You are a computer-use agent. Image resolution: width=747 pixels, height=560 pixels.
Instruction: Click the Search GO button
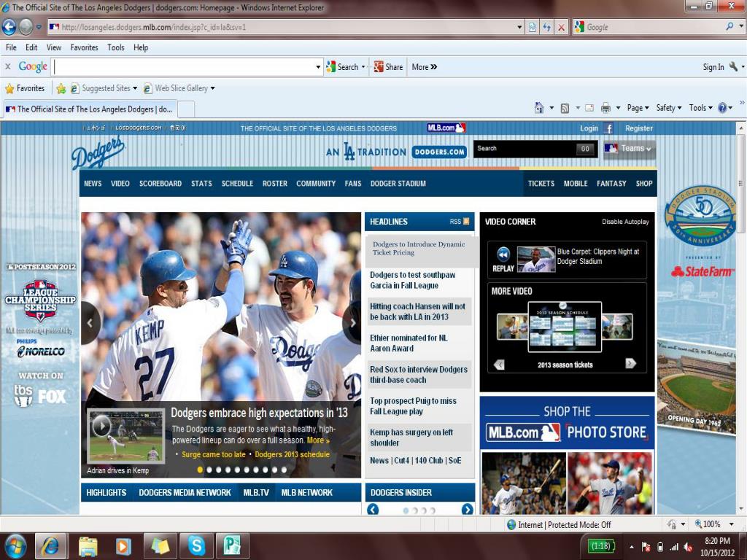[x=585, y=149]
